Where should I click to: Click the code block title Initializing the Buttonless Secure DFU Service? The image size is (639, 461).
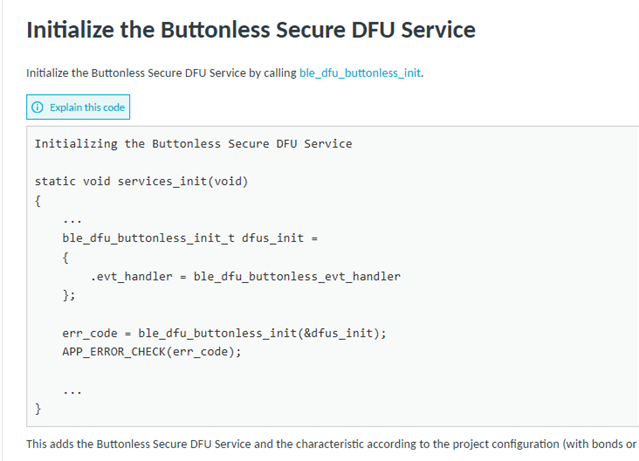click(194, 143)
